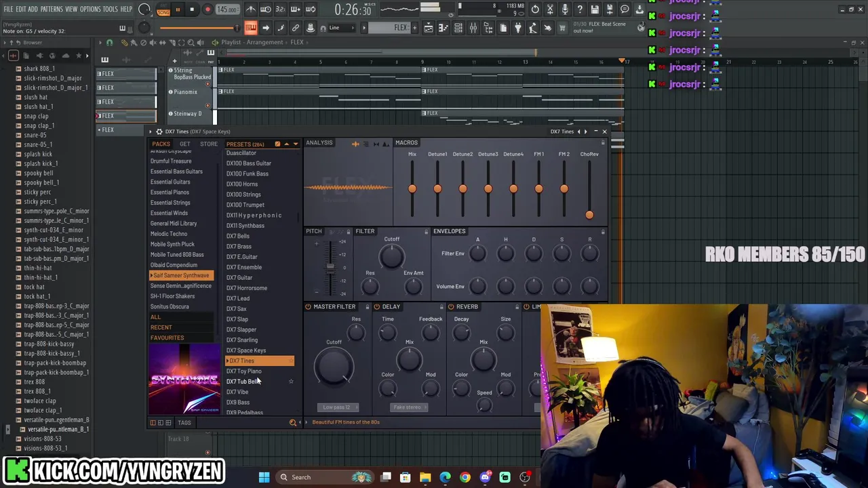Screen dimensions: 868x488
Task: Select the DX7 Toy Piano preset
Action: (243, 371)
